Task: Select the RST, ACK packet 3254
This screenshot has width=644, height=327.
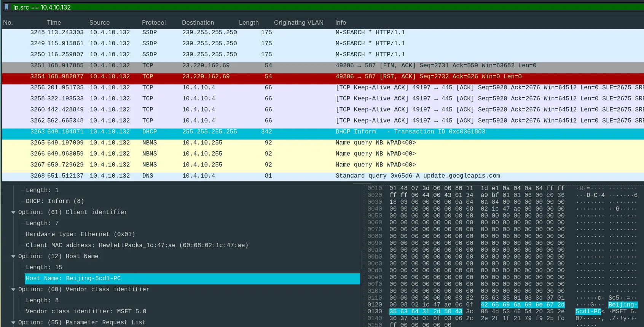Action: click(x=228, y=76)
